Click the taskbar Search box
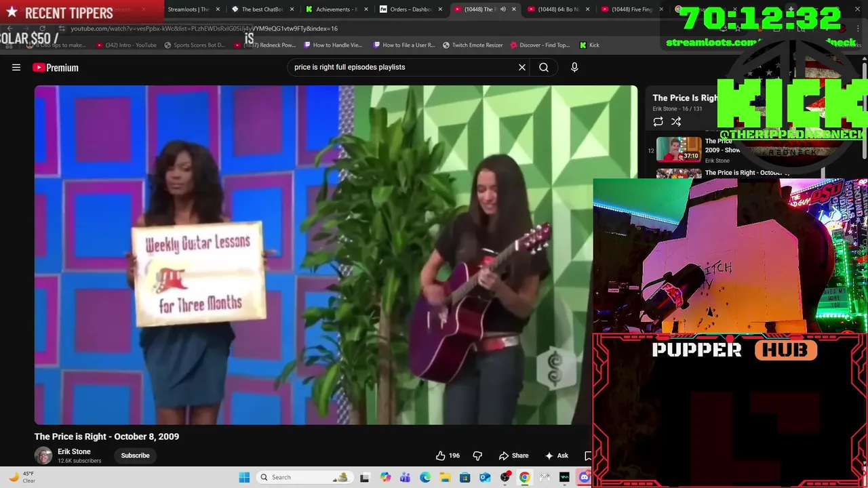Image resolution: width=868 pixels, height=488 pixels. (305, 477)
